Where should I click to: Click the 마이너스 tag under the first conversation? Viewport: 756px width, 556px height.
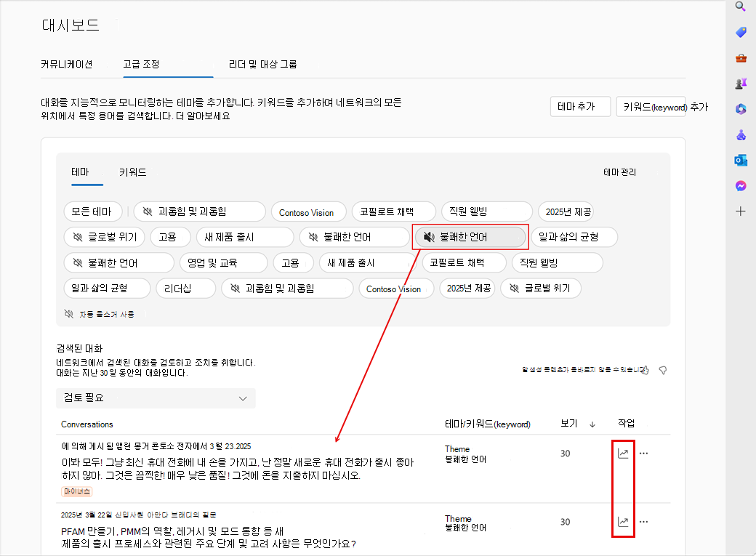point(76,491)
